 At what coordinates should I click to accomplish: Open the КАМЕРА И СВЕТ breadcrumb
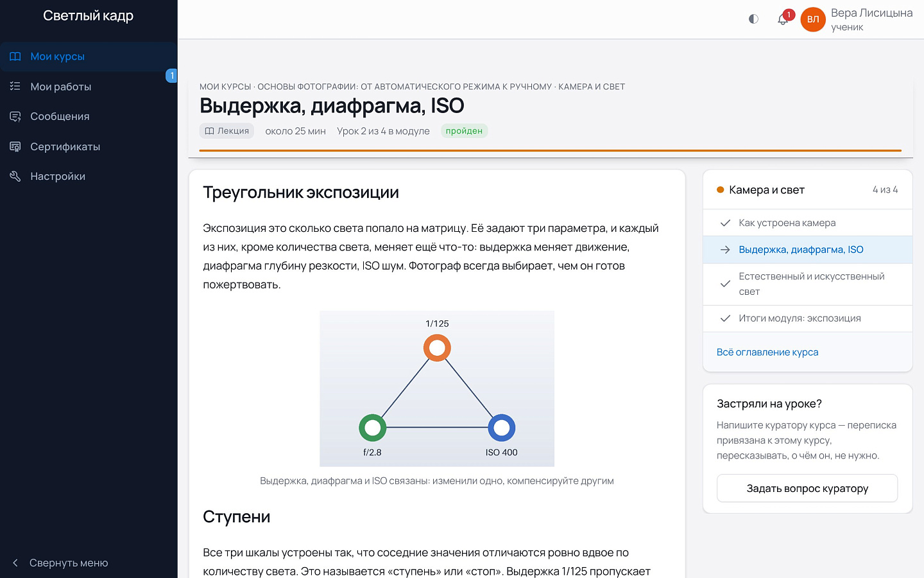pos(592,87)
